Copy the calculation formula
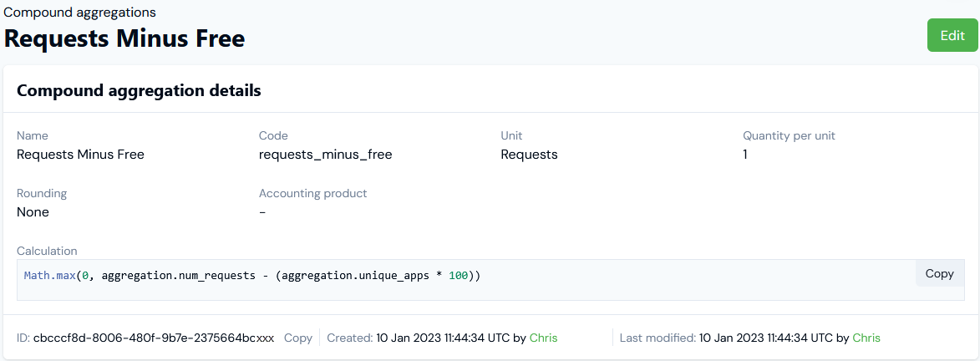The image size is (980, 361). (x=939, y=274)
